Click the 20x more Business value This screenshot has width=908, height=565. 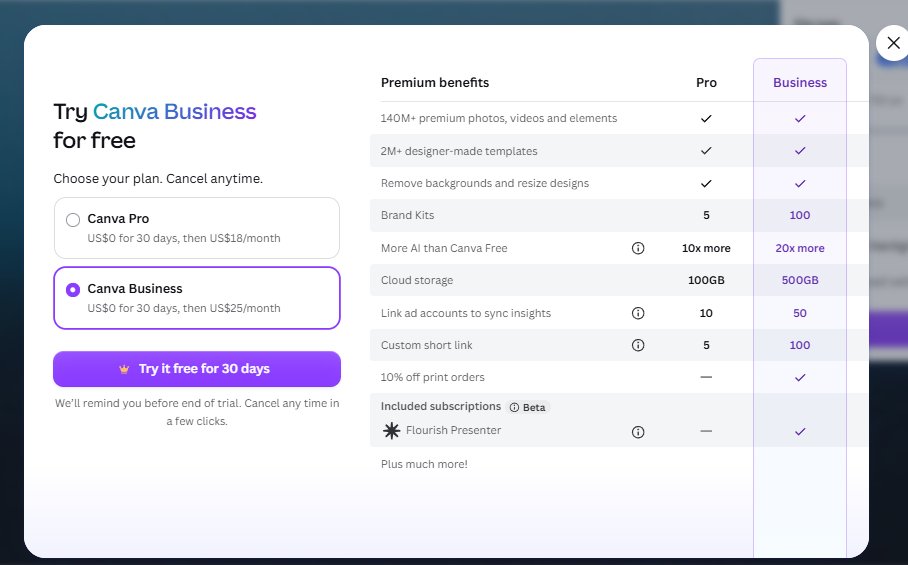(800, 248)
